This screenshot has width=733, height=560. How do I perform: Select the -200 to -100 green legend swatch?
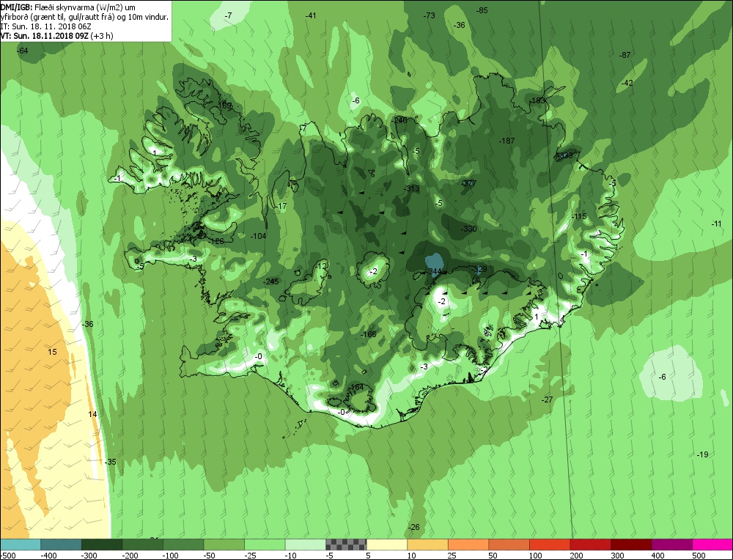coord(143,545)
